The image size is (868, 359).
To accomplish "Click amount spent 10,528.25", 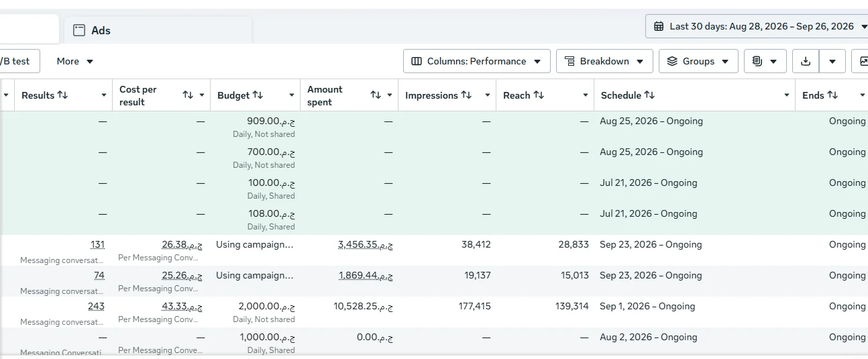I will click(364, 306).
